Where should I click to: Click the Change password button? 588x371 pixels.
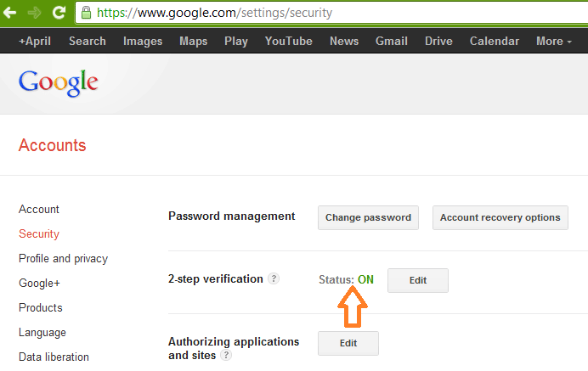click(368, 217)
